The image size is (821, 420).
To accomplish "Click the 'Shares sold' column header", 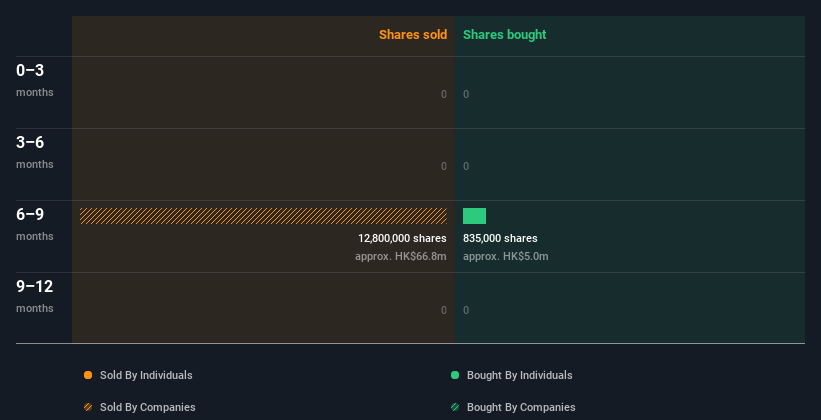I will tap(413, 35).
